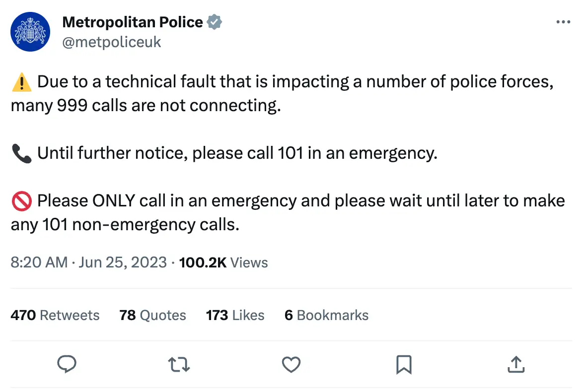The width and height of the screenshot is (588, 390).
Task: Click the Metropolitan Police display name
Action: pyautogui.click(x=132, y=22)
